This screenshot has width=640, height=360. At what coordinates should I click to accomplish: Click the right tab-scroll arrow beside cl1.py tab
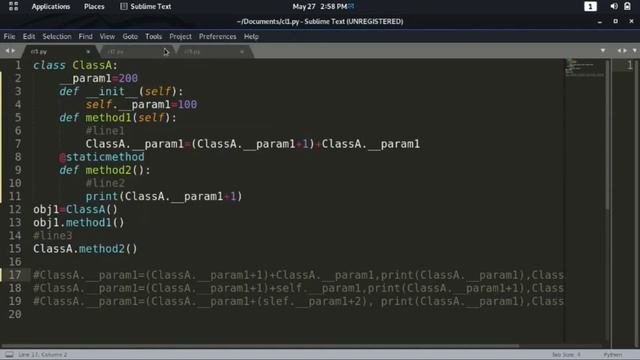pyautogui.click(x=13, y=51)
